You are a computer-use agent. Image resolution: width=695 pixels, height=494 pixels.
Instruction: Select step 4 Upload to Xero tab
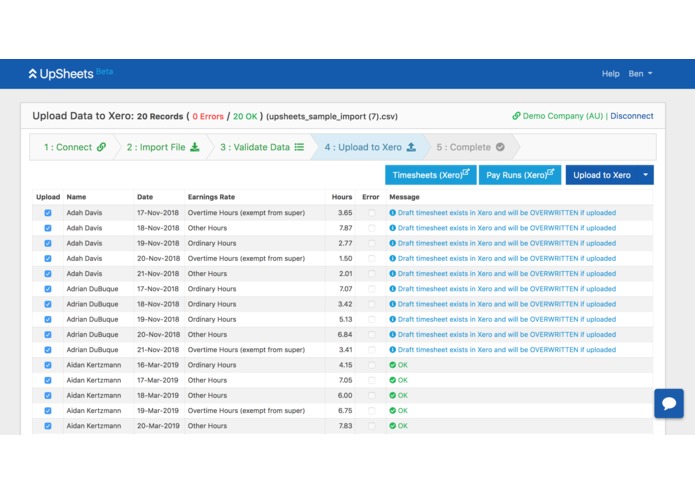point(370,147)
